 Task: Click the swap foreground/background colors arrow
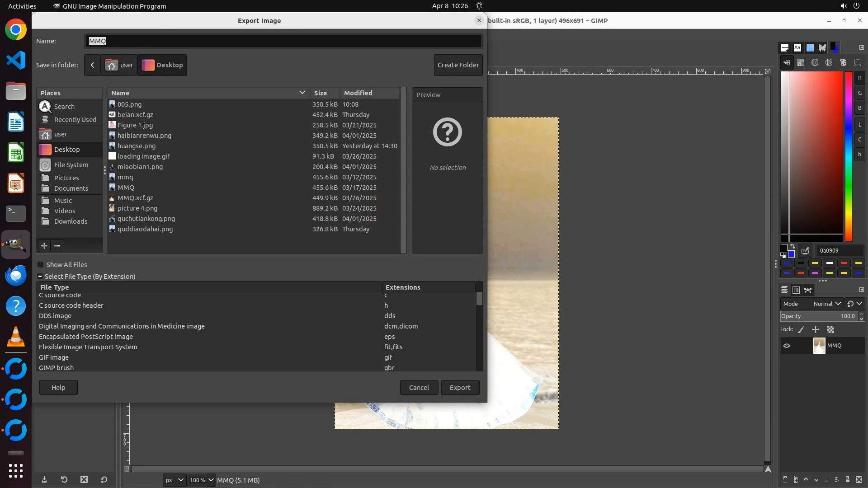(793, 247)
